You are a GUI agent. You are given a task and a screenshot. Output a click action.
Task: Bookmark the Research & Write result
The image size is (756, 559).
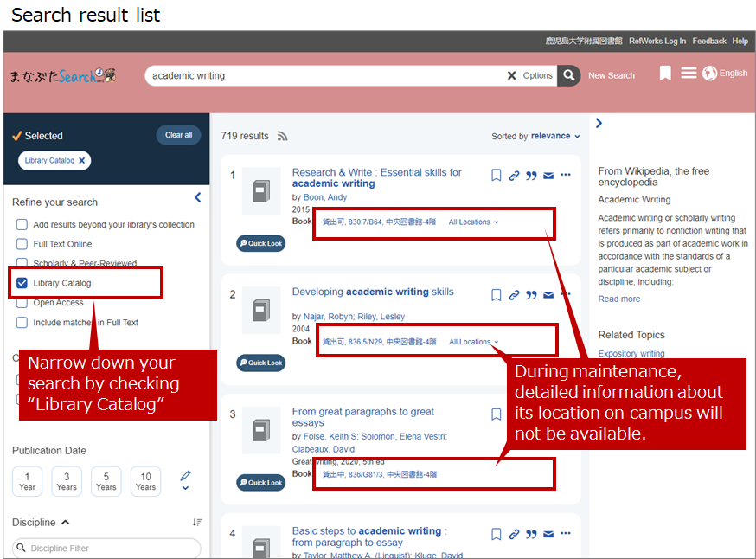point(497,176)
